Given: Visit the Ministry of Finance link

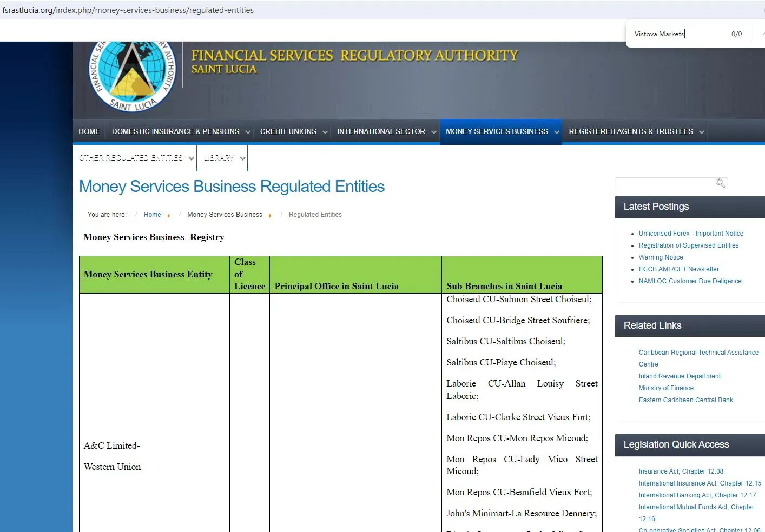Looking at the screenshot, I should point(666,388).
